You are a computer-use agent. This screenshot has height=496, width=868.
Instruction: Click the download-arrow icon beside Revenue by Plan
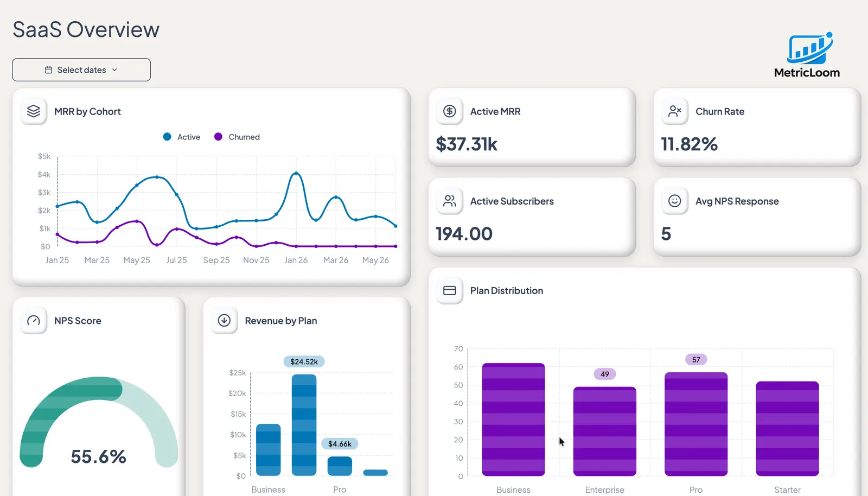tap(224, 321)
